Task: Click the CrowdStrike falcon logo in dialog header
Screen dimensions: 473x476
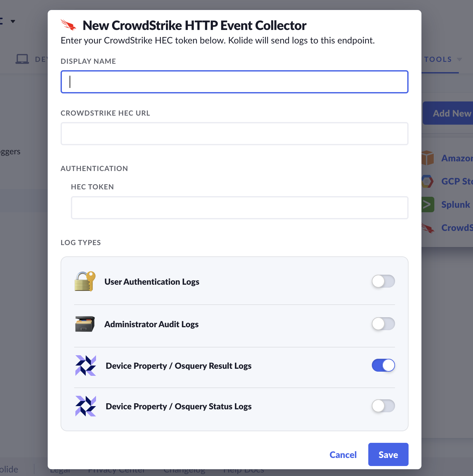Action: click(69, 25)
